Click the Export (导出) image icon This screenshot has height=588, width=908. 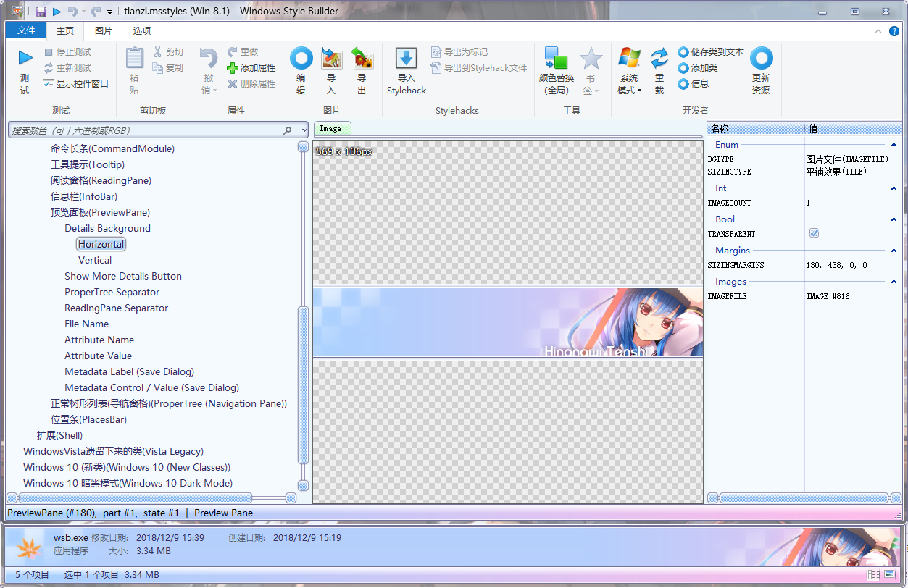(362, 59)
